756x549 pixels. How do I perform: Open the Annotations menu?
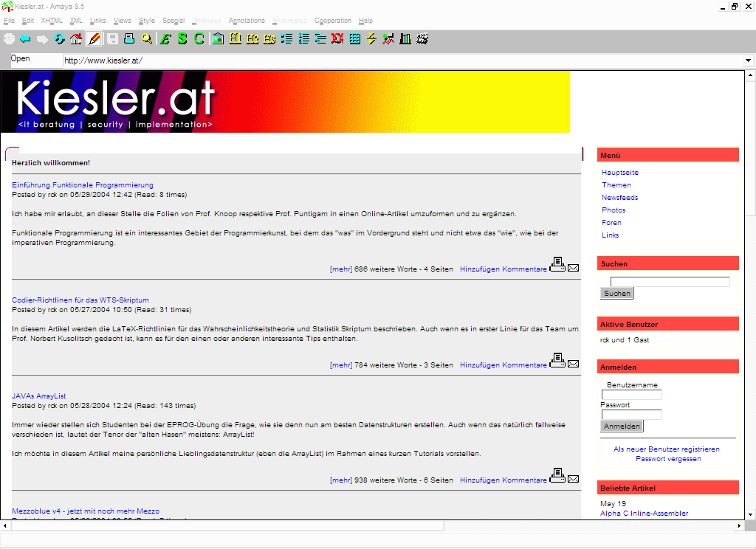pos(247,21)
